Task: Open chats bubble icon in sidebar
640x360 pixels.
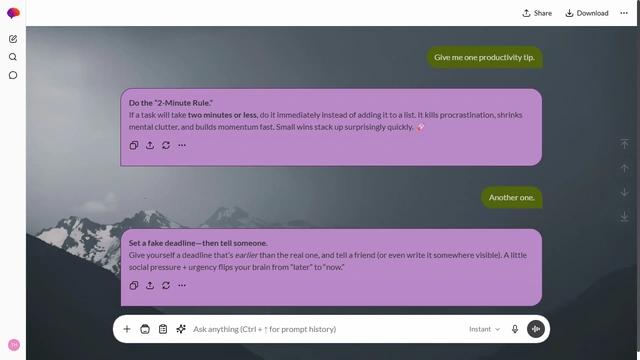Action: click(13, 75)
